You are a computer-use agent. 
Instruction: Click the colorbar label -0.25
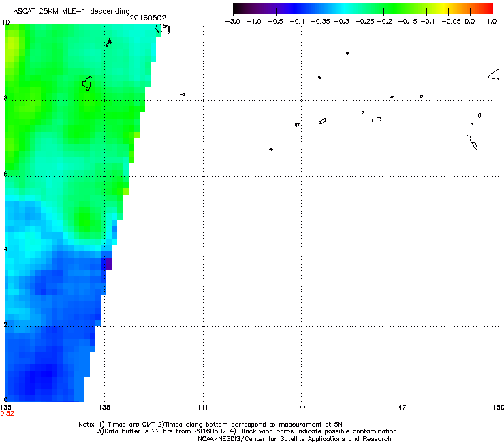(x=365, y=22)
